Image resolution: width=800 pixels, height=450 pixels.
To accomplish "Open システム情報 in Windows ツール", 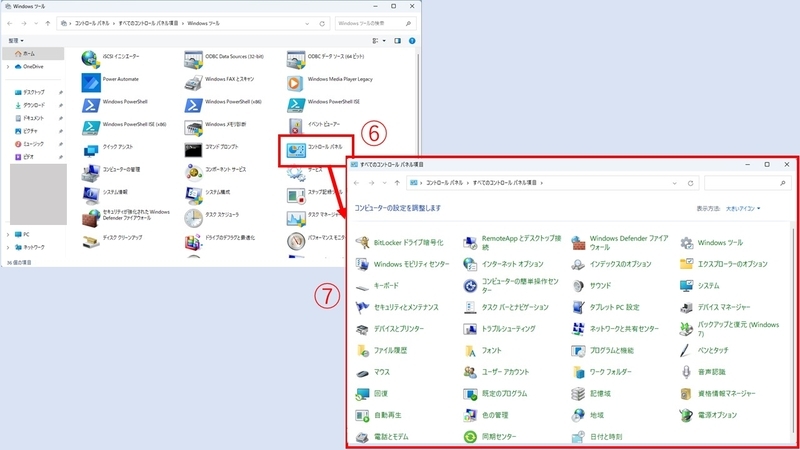I will (x=105, y=194).
